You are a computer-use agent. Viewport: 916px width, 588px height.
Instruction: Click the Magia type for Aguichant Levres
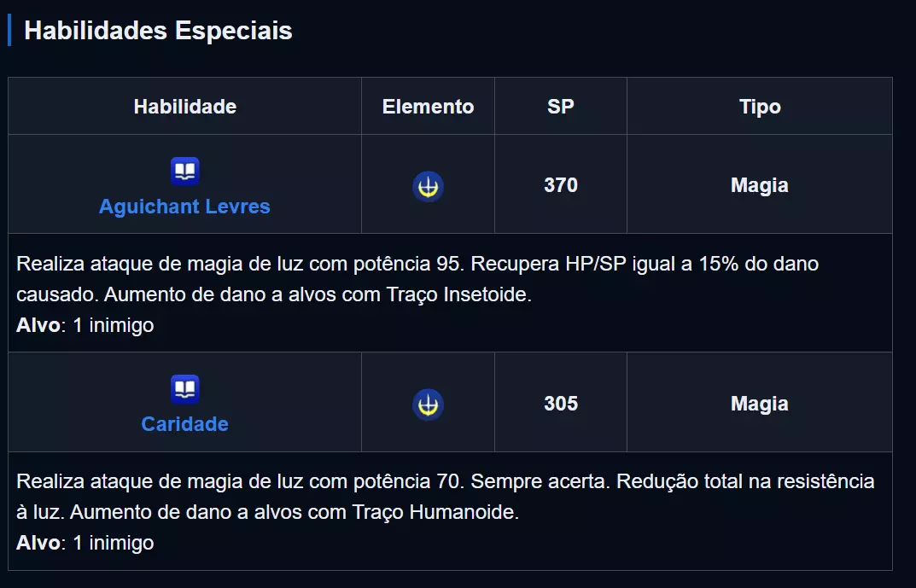click(x=759, y=185)
